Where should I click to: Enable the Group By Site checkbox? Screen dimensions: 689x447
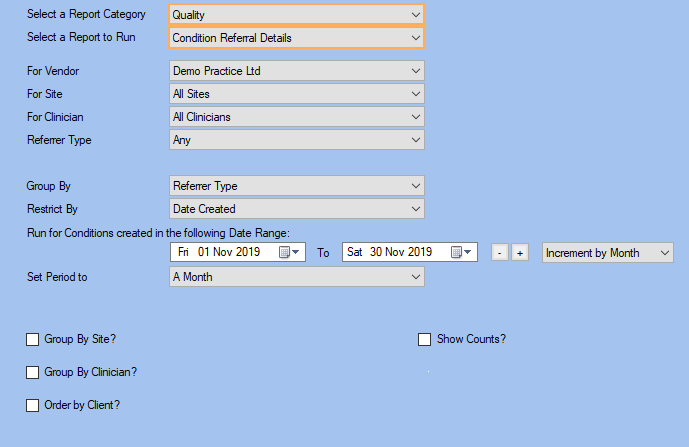click(33, 339)
